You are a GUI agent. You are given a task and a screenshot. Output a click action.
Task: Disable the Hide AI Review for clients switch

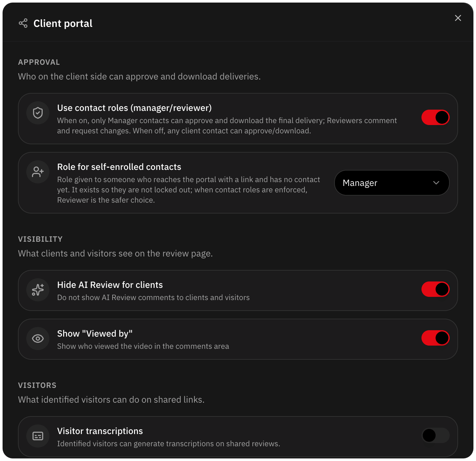(x=435, y=289)
